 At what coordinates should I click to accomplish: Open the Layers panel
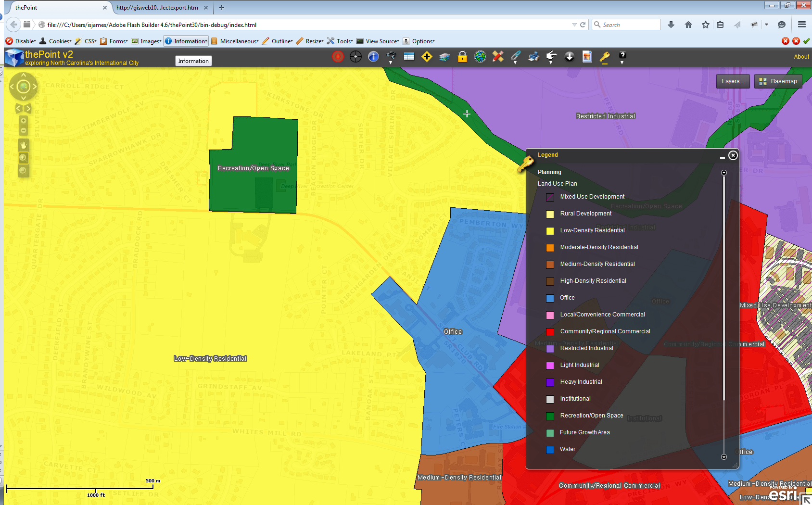733,81
